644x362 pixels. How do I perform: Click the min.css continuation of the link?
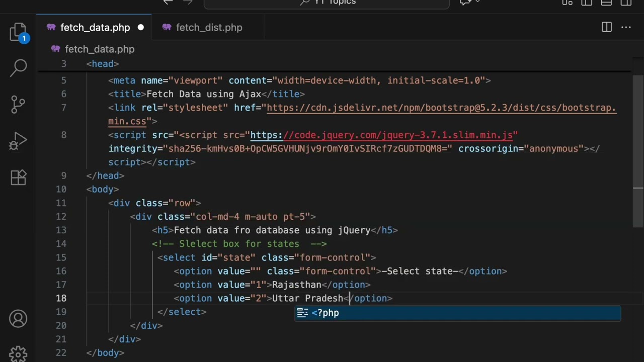127,121
